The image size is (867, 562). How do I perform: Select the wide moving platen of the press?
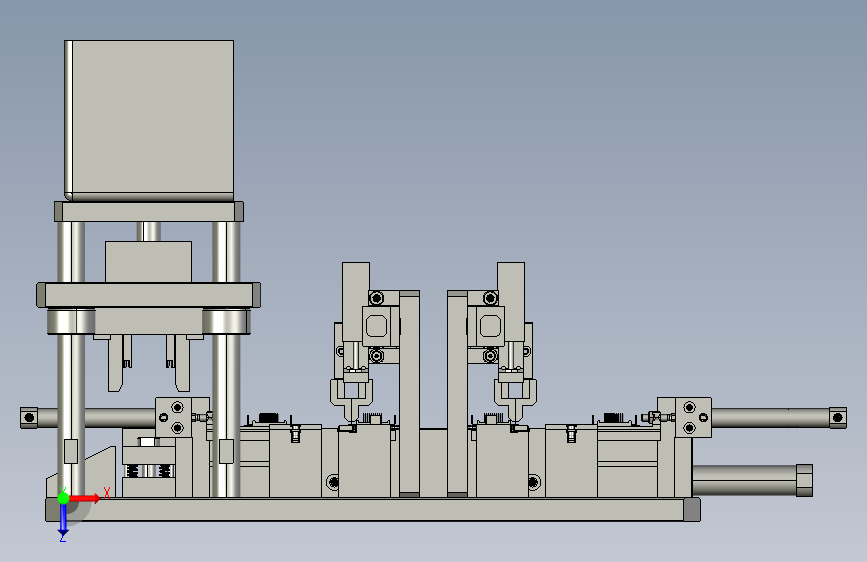[148, 295]
